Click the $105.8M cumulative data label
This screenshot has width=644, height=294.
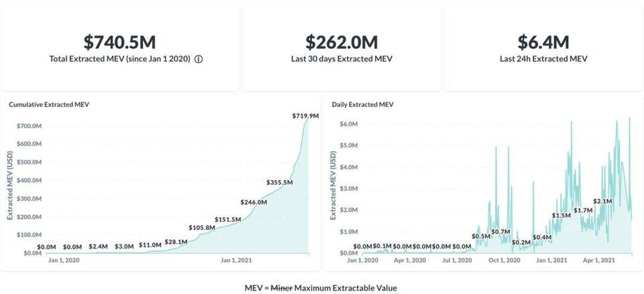tap(202, 228)
